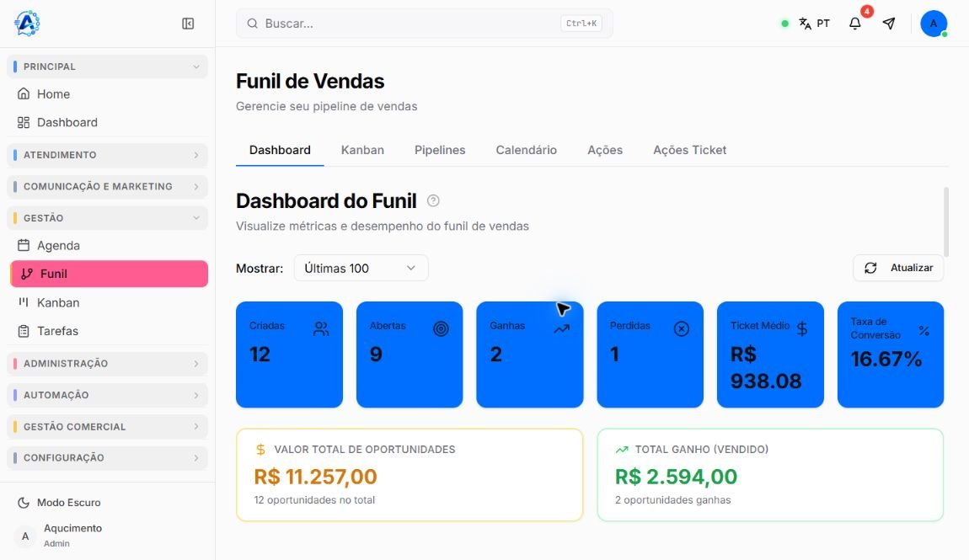The height and width of the screenshot is (560, 969).
Task: Switch to the Pipelines tab
Action: click(440, 150)
